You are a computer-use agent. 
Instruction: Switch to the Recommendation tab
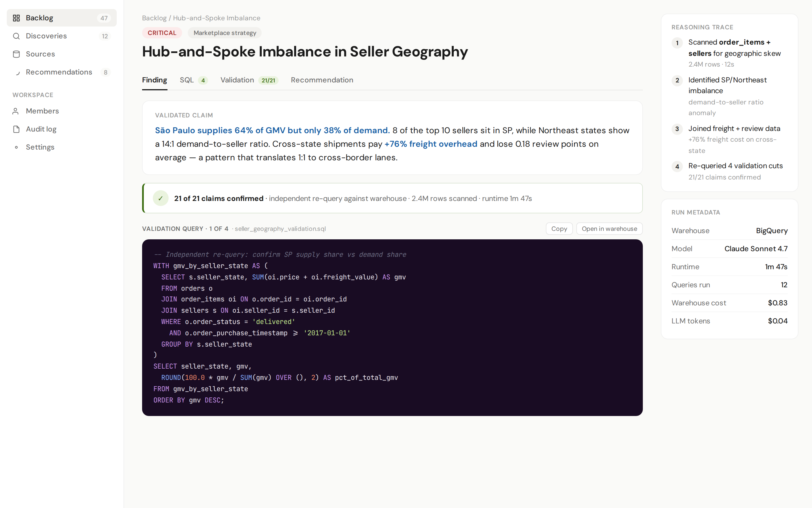tap(322, 80)
